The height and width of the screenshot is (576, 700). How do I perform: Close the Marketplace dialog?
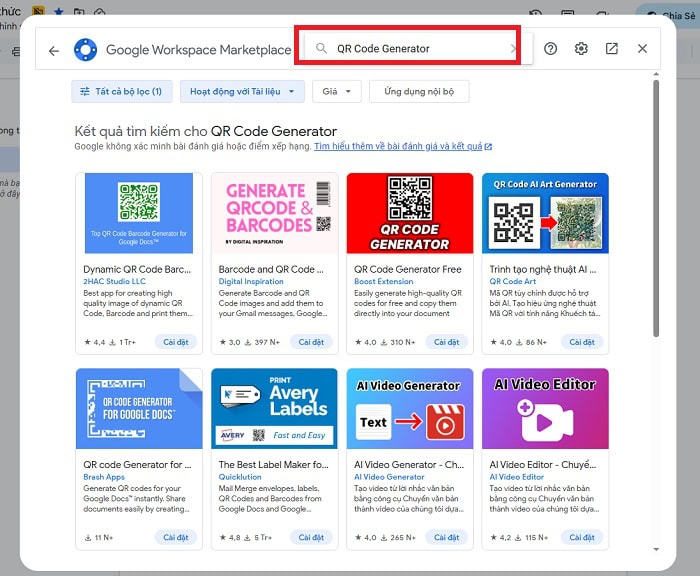pos(642,48)
